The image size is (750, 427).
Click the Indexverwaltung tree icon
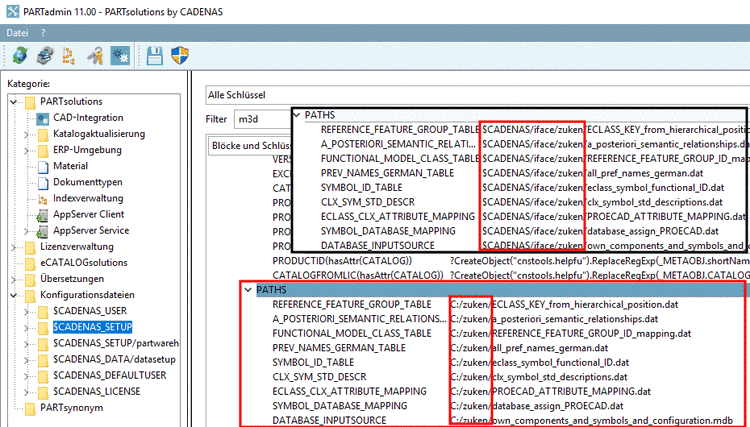[43, 199]
